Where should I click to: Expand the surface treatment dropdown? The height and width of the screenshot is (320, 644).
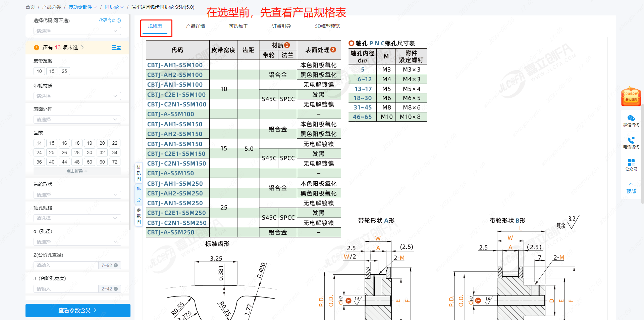77,120
